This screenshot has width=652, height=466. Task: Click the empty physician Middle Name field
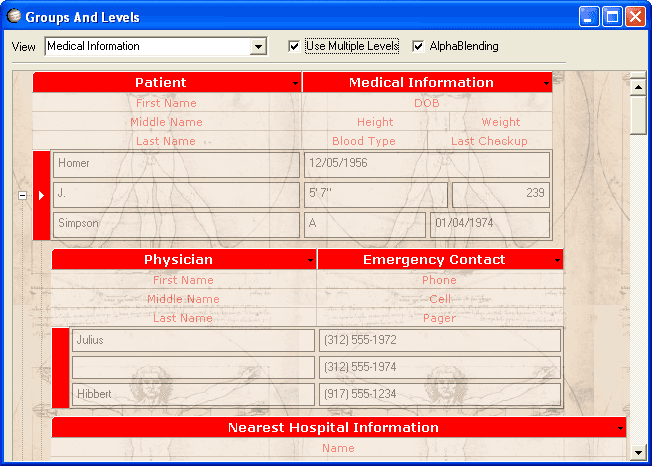[x=193, y=367]
